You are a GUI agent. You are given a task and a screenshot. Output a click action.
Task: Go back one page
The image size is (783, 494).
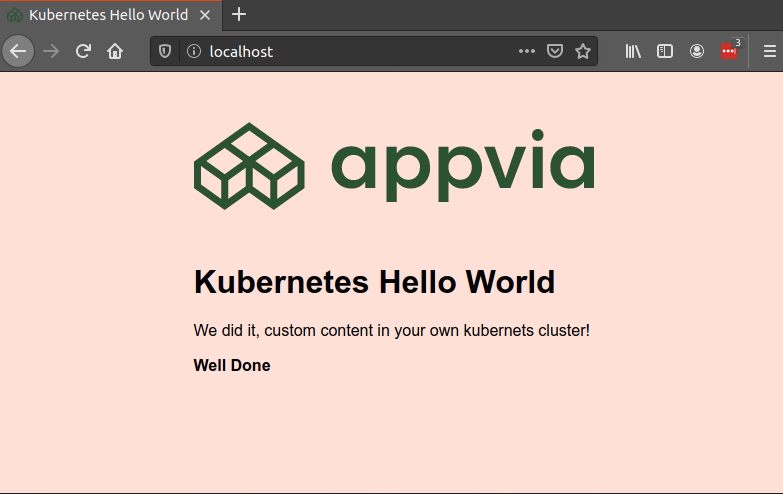tap(18, 51)
